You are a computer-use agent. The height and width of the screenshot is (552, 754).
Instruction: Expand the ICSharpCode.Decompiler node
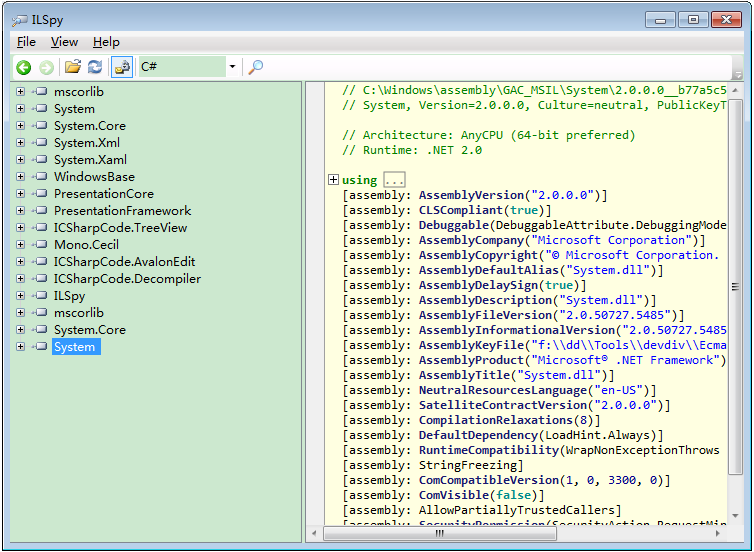pos(20,278)
